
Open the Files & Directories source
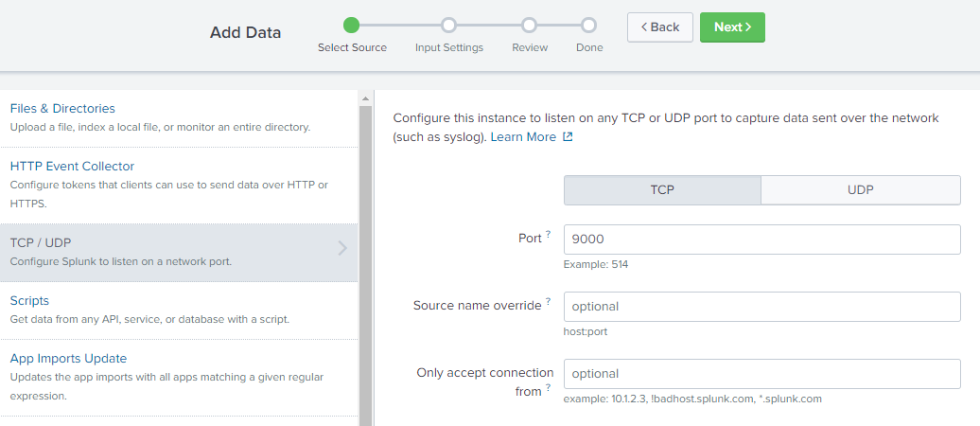[x=62, y=109]
